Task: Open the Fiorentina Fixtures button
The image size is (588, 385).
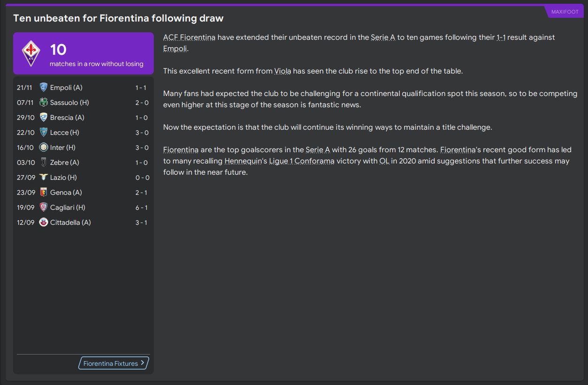Action: [x=111, y=363]
